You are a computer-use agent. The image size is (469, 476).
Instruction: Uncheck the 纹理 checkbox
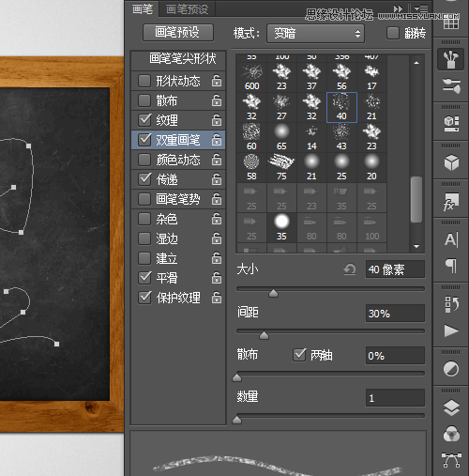coord(144,120)
